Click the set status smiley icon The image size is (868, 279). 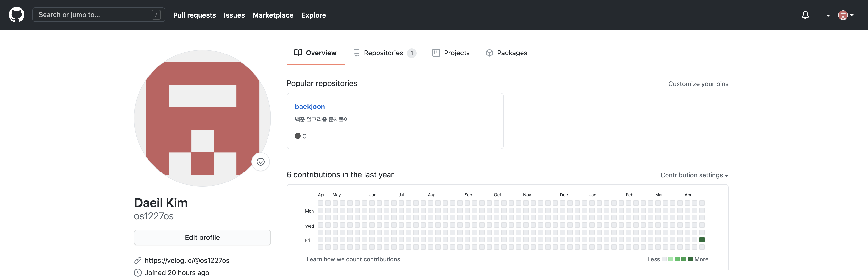point(260,162)
